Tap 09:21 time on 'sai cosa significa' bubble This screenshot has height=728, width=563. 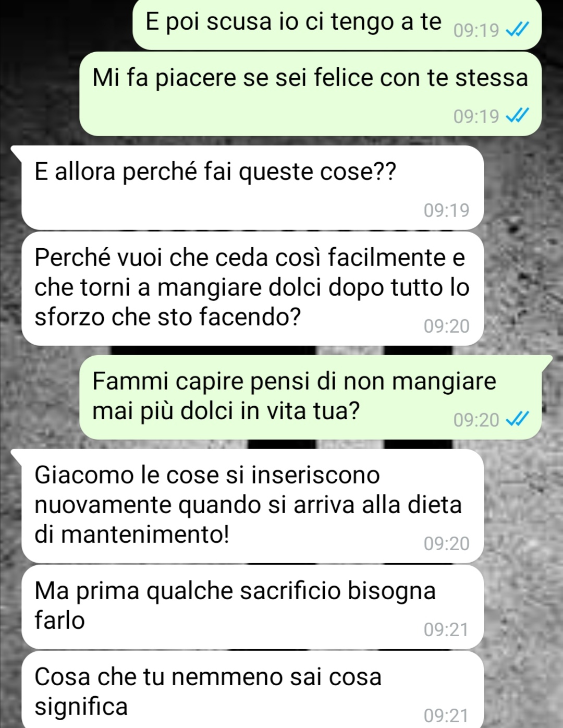[446, 715]
